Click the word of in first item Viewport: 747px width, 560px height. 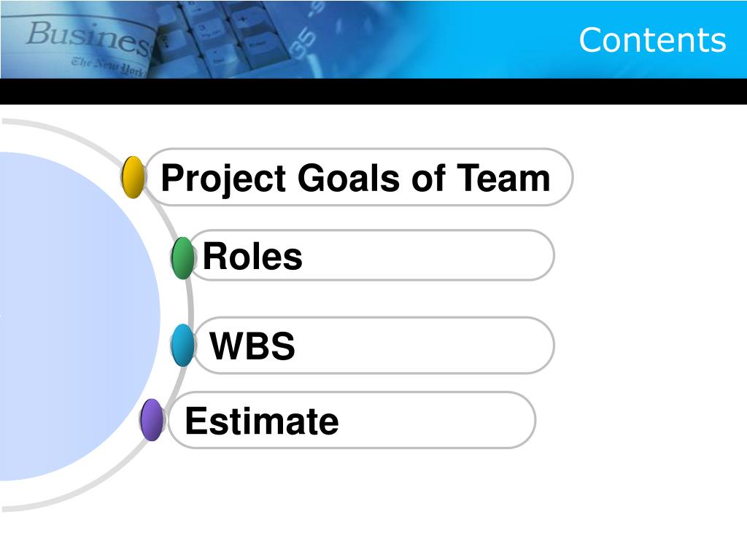(429, 178)
